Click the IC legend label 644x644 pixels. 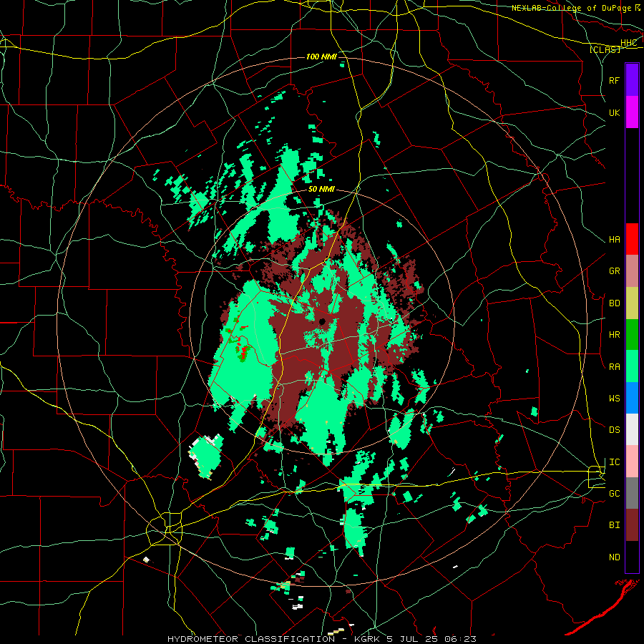coord(614,462)
